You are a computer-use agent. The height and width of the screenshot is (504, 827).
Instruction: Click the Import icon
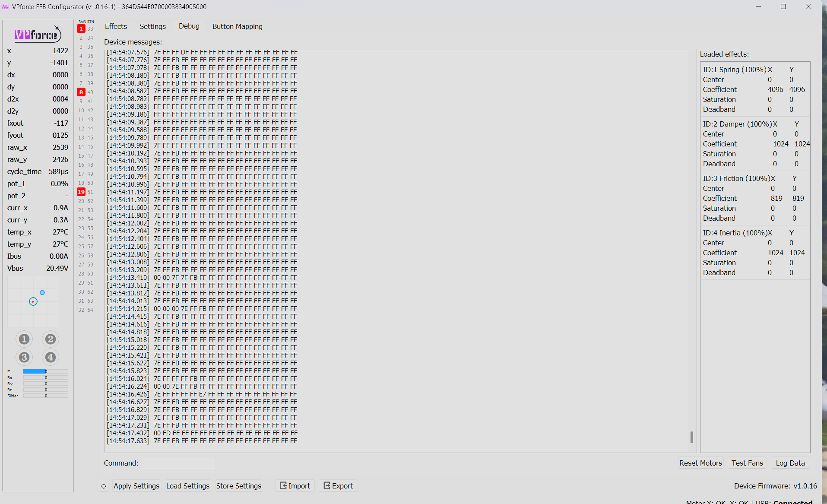[283, 485]
